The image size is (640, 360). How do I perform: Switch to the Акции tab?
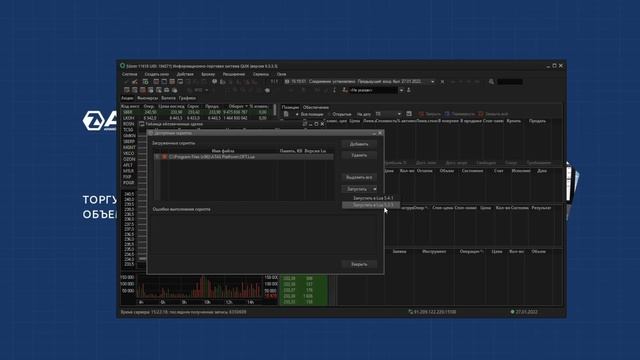pos(127,98)
